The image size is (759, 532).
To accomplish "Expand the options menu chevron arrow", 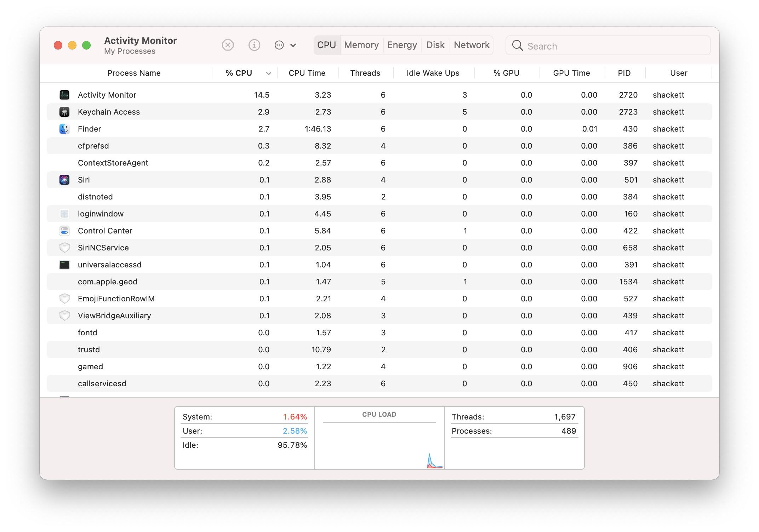I will click(293, 45).
